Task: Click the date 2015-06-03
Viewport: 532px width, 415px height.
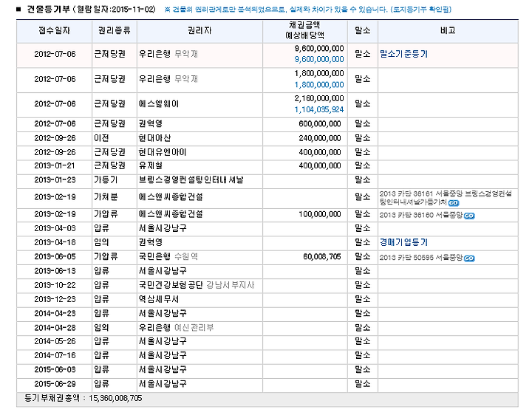Action: click(x=55, y=369)
